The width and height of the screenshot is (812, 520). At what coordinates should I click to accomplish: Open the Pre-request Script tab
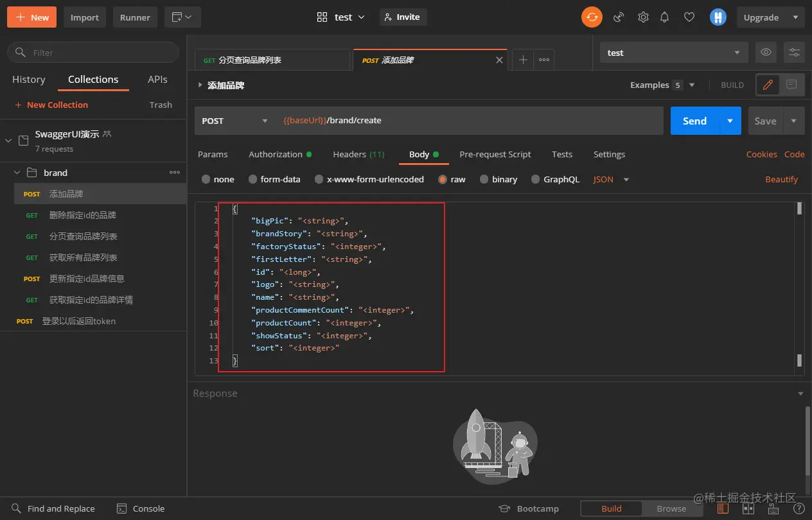point(495,154)
